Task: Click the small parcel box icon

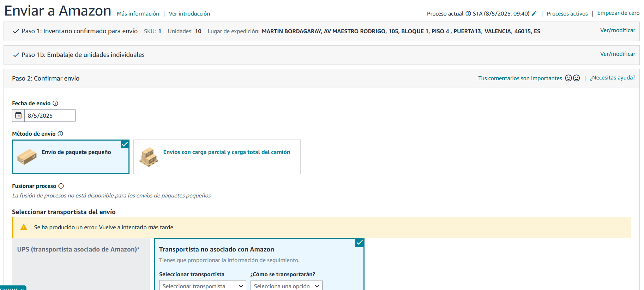Action: 27,156
